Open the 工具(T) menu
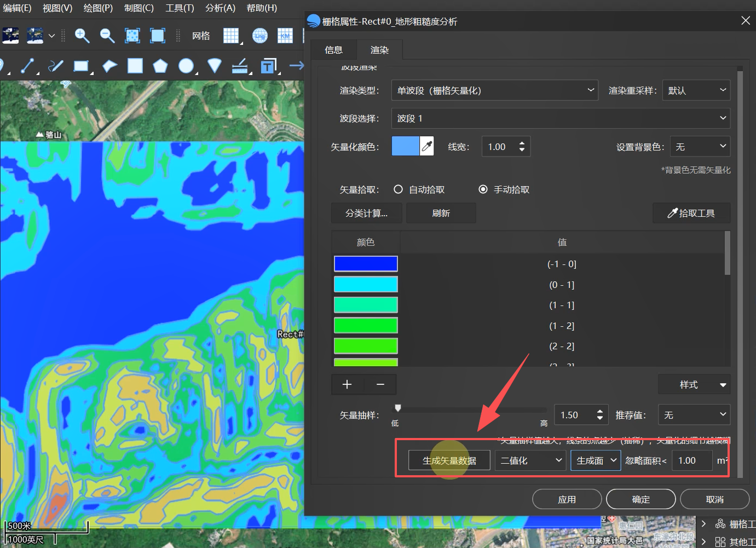Image resolution: width=756 pixels, height=548 pixels. pyautogui.click(x=180, y=8)
